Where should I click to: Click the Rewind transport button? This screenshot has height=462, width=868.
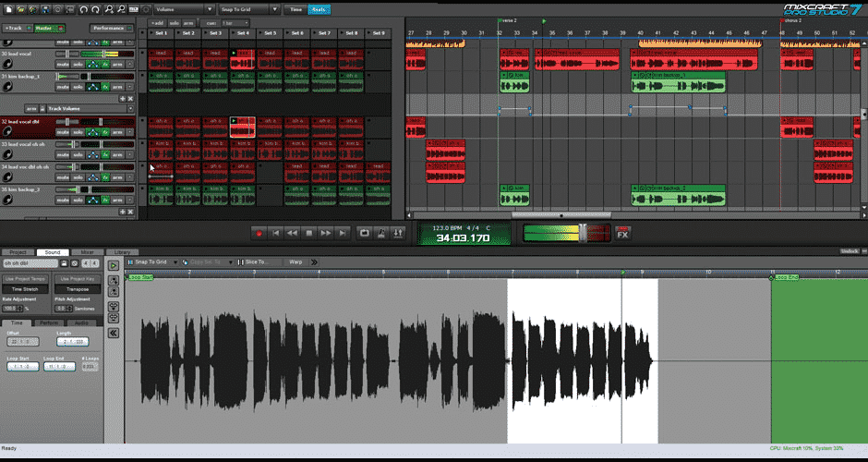[x=293, y=233]
